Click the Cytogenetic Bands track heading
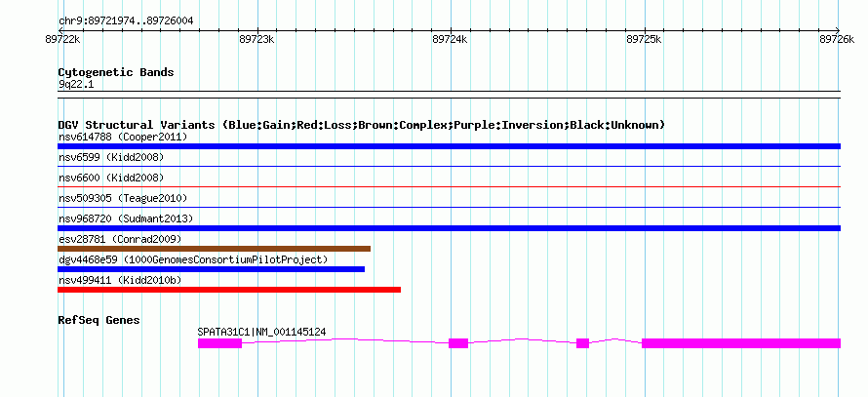Image resolution: width=868 pixels, height=397 pixels. point(116,72)
